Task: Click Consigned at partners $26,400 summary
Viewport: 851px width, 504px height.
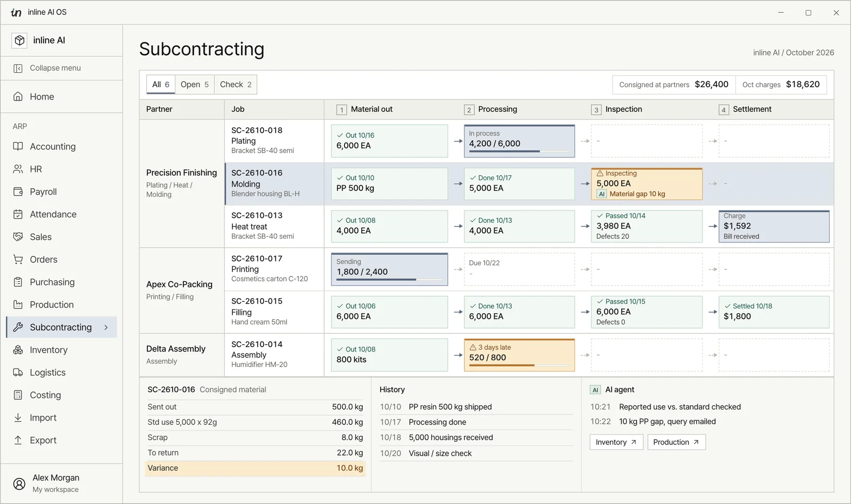Action: point(674,85)
